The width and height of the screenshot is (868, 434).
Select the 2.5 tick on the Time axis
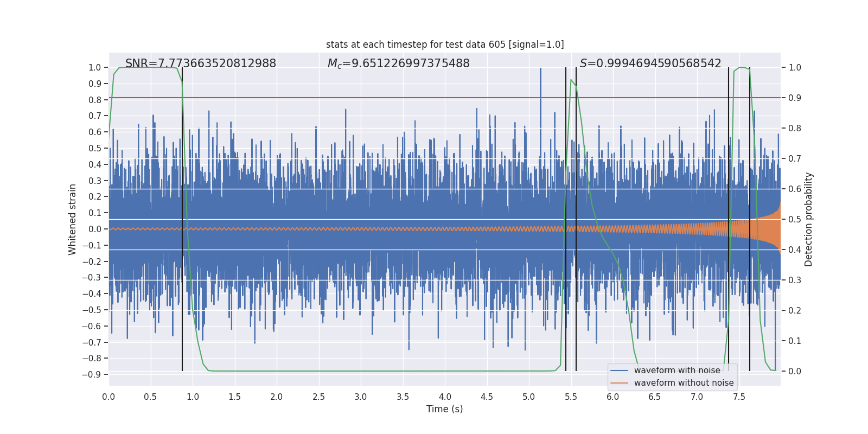pyautogui.click(x=318, y=397)
